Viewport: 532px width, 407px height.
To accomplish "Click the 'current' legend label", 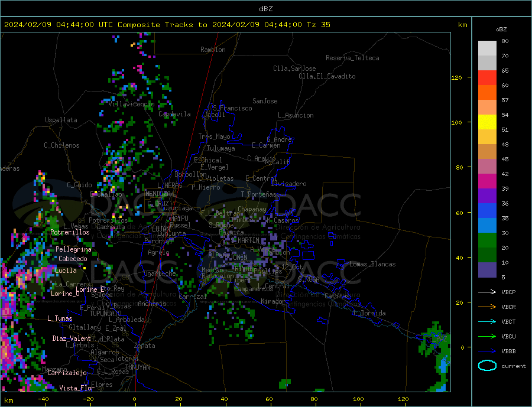I will tap(514, 366).
